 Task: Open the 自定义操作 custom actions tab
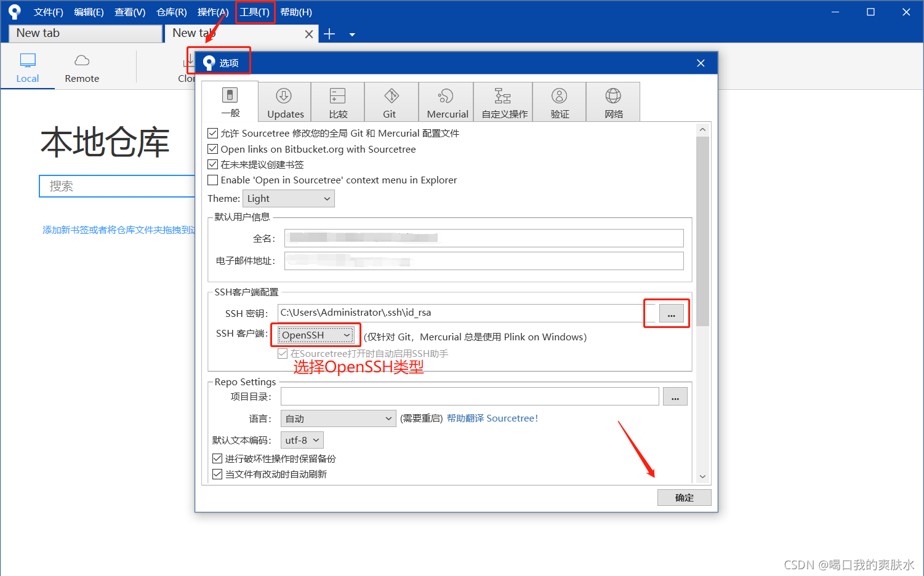tap(504, 102)
